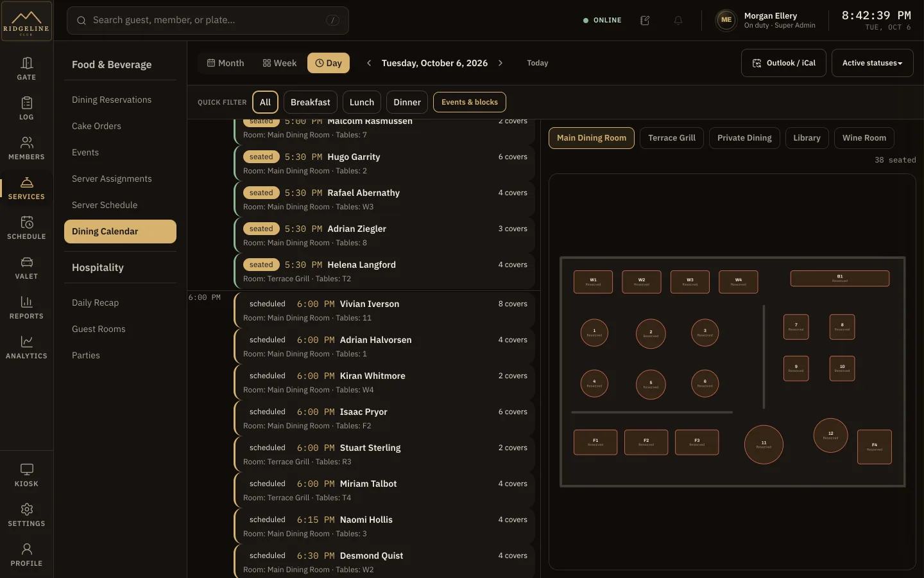Open the Valet section
Screen dimensions: 924x578
(x=26, y=268)
